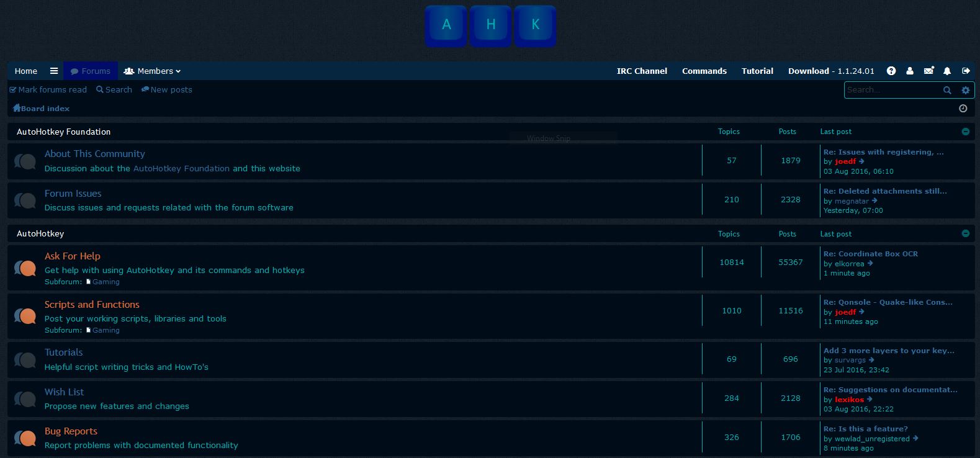
Task: Click the Forum Issues read-status bubble icon
Action: 25,200
